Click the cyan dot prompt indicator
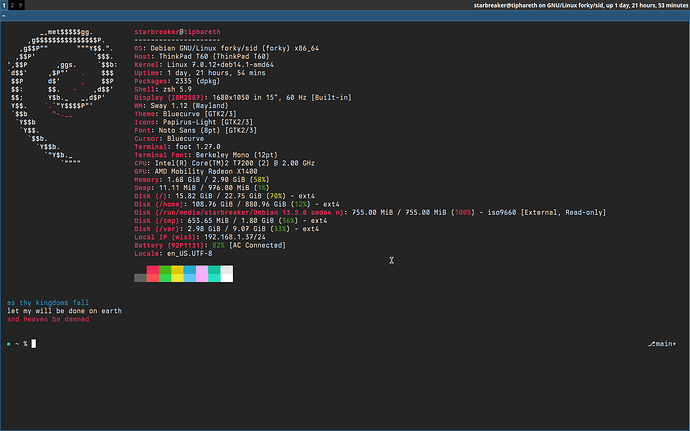The image size is (690, 431). coord(8,344)
